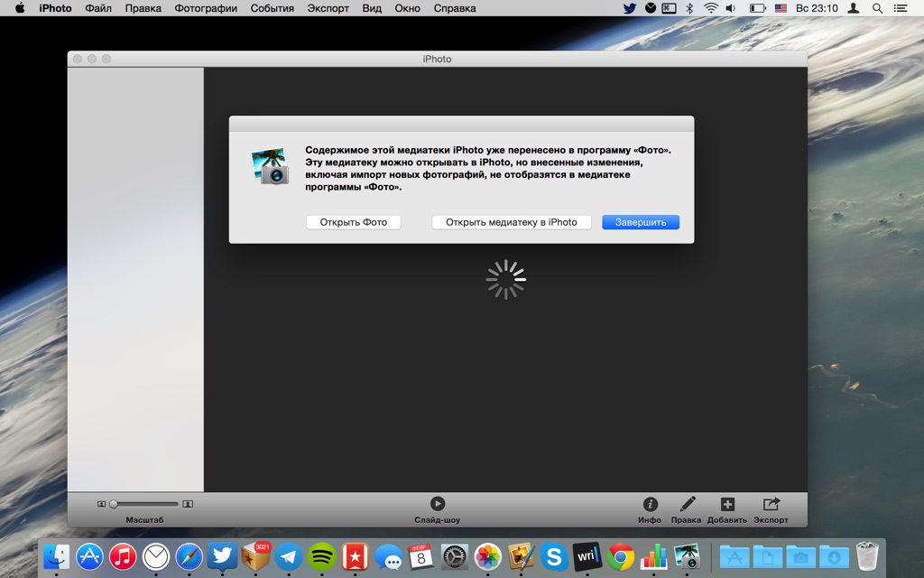Open the Файл menu

click(98, 8)
